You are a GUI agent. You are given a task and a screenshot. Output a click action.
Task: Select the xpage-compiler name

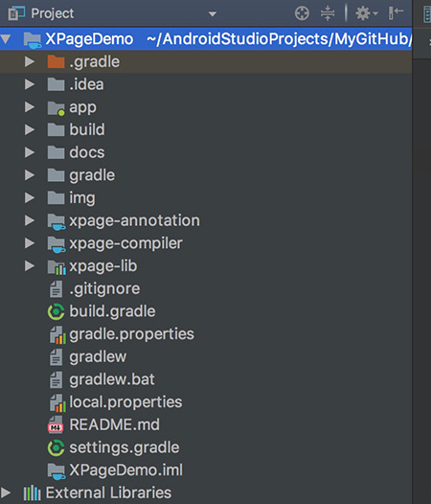click(125, 243)
